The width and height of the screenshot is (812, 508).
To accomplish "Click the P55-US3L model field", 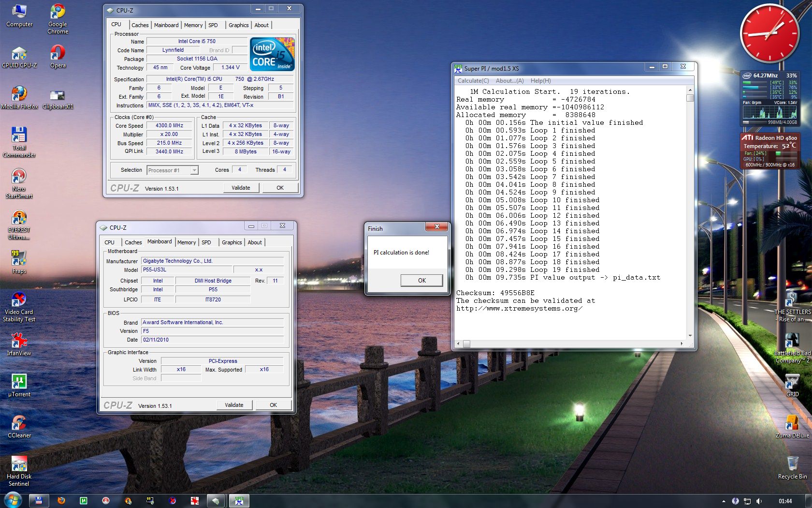I will coord(186,270).
